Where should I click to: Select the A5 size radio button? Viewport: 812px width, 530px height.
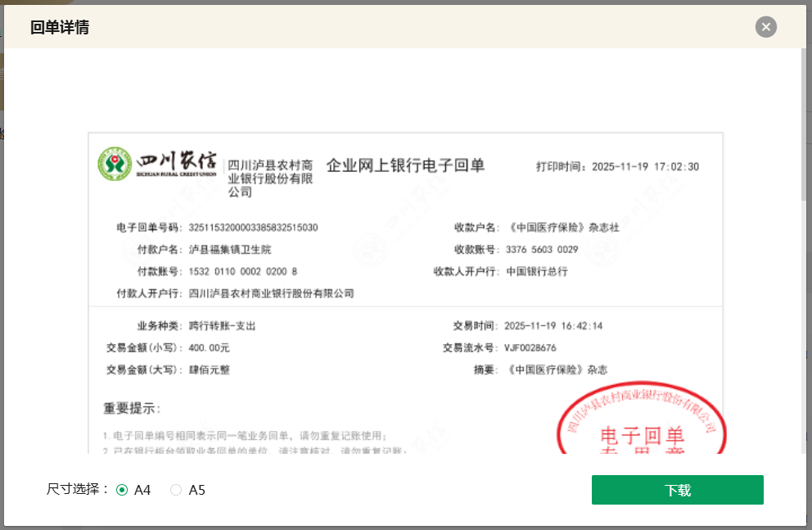[x=176, y=490]
